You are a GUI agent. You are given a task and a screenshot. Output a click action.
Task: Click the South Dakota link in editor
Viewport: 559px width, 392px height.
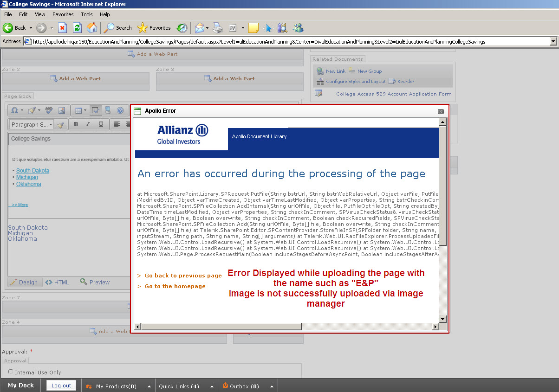click(32, 171)
